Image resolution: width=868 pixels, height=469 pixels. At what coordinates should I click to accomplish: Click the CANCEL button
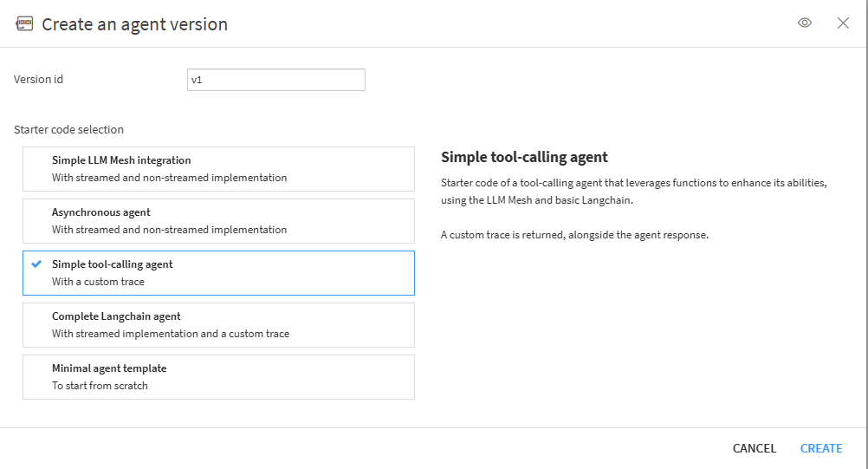[x=754, y=448]
